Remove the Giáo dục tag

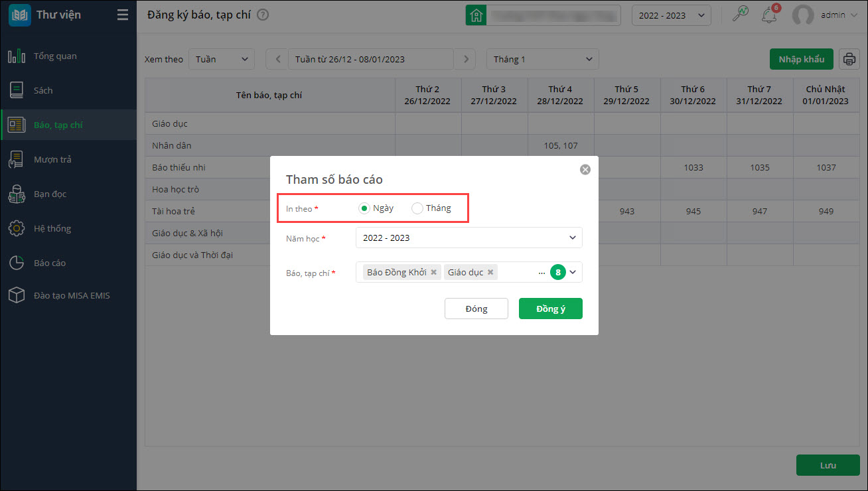[x=490, y=272]
